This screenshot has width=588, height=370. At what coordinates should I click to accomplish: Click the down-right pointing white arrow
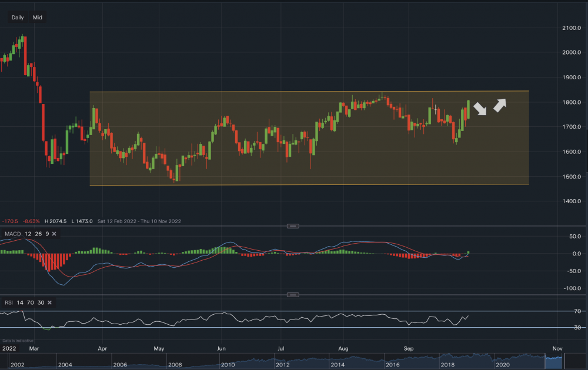[480, 109]
